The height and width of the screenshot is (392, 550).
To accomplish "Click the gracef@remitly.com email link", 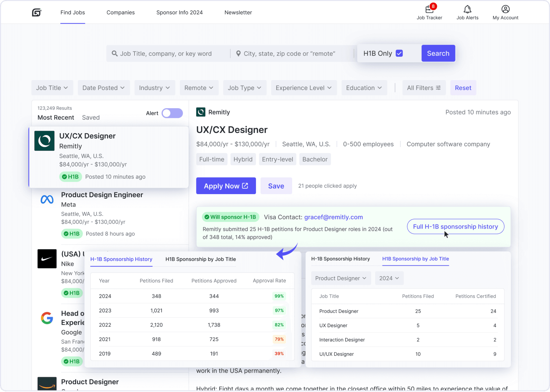I will tap(333, 217).
